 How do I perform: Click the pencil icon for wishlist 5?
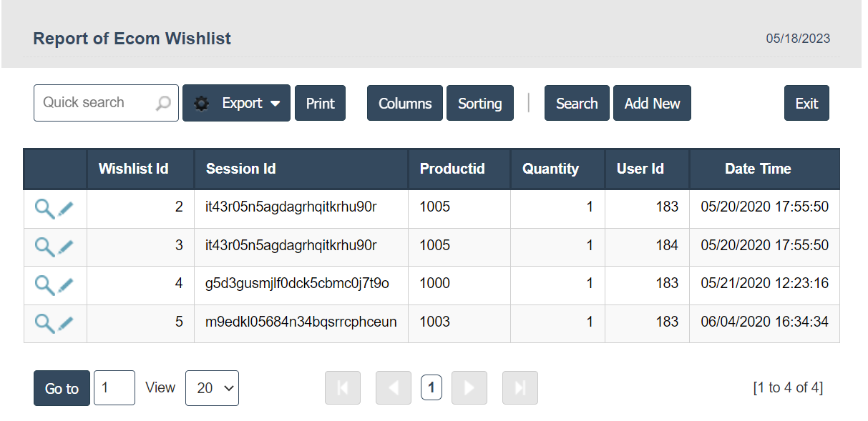[66, 324]
